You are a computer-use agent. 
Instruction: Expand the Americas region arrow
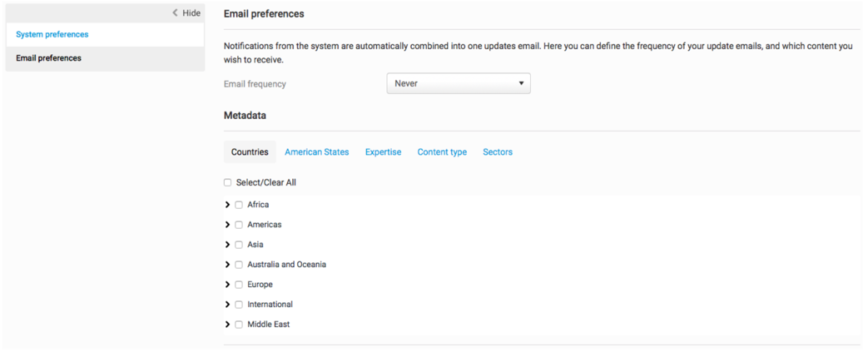point(227,225)
